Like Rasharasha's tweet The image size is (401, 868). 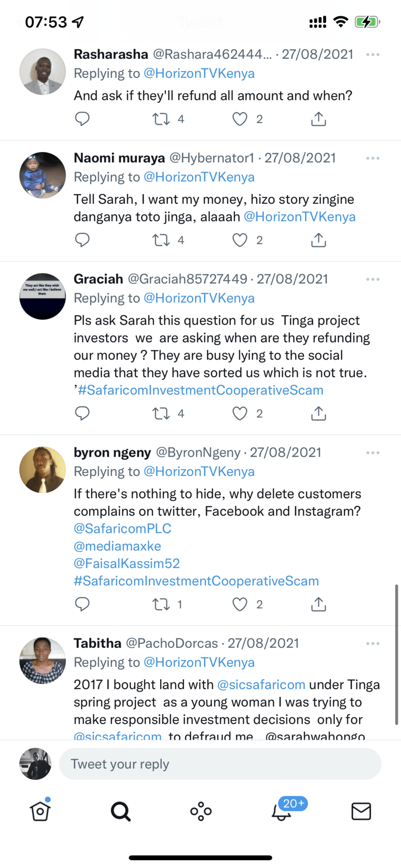240,119
